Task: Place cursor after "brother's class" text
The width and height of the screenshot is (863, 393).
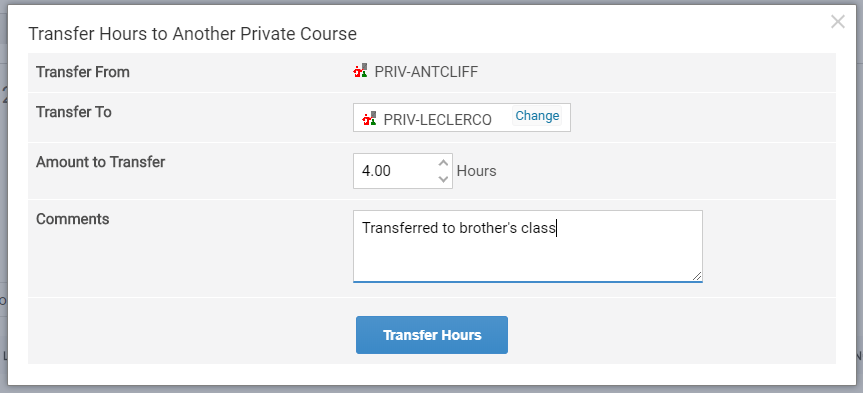Action: coord(557,228)
